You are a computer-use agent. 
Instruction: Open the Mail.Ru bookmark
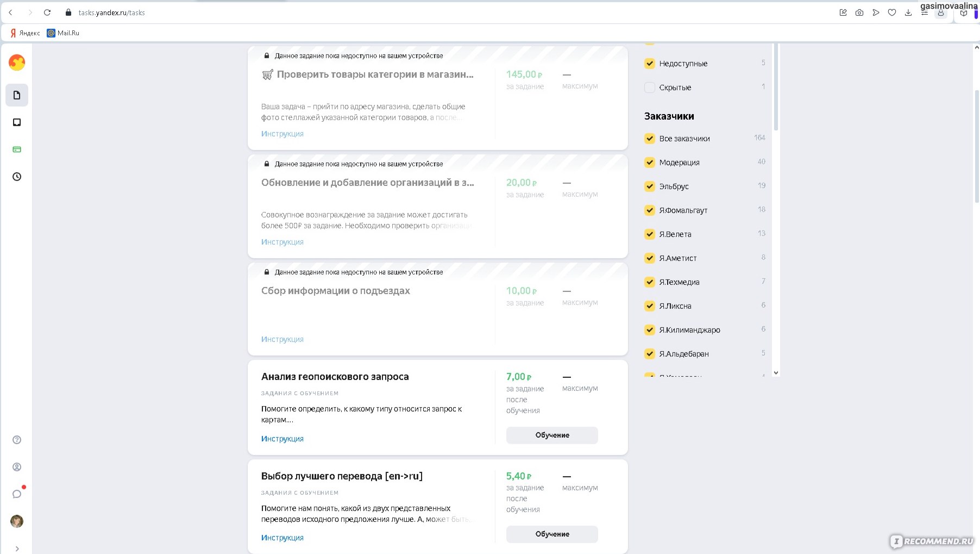pyautogui.click(x=63, y=33)
